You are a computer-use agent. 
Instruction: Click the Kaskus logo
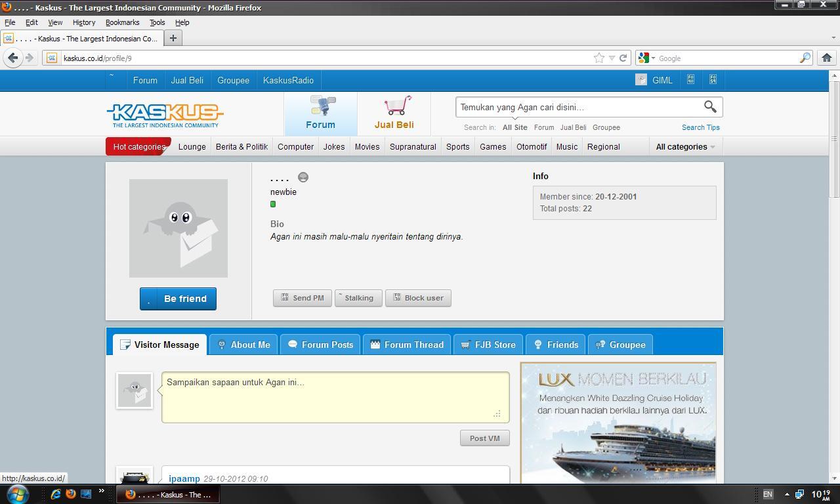(165, 115)
